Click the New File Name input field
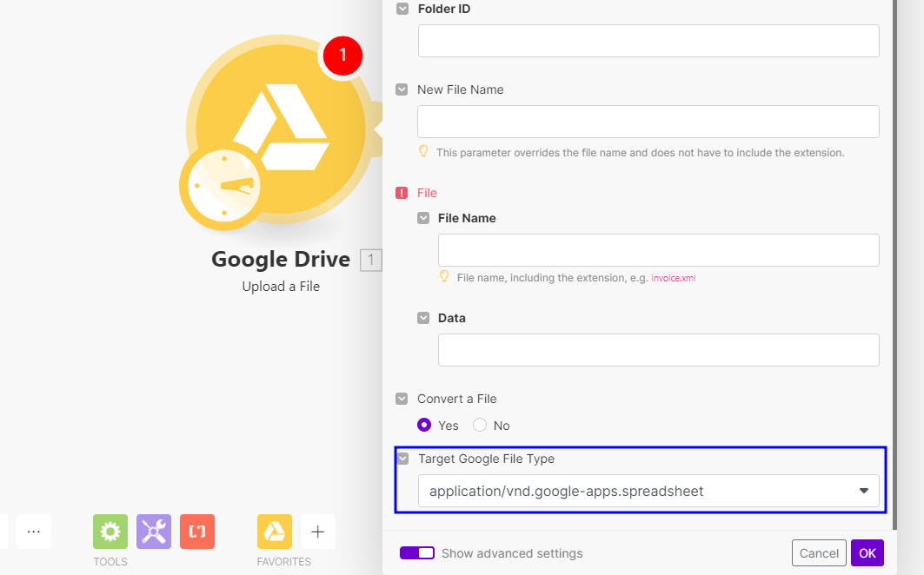924x575 pixels. point(648,122)
